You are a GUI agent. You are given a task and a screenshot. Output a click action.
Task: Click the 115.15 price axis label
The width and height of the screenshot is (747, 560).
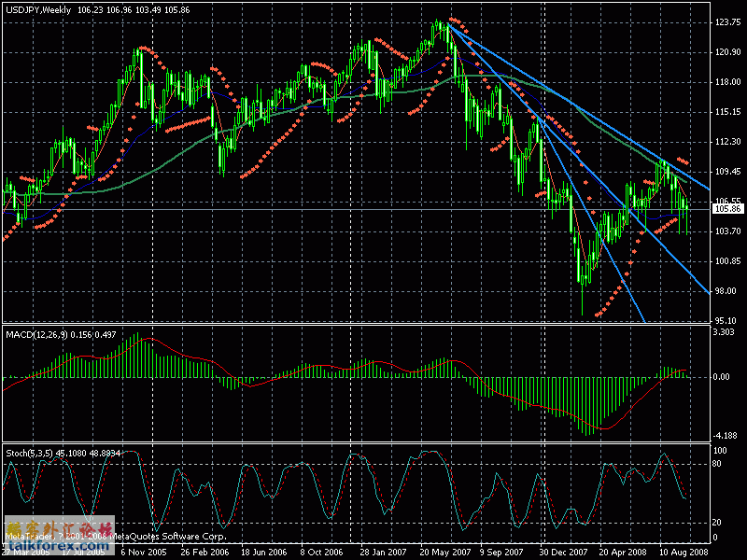[728, 112]
